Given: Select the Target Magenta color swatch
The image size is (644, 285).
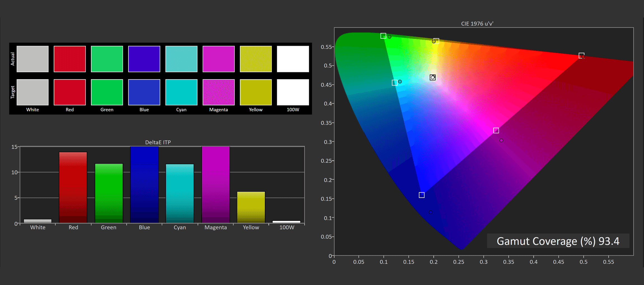Looking at the screenshot, I should pos(219,92).
